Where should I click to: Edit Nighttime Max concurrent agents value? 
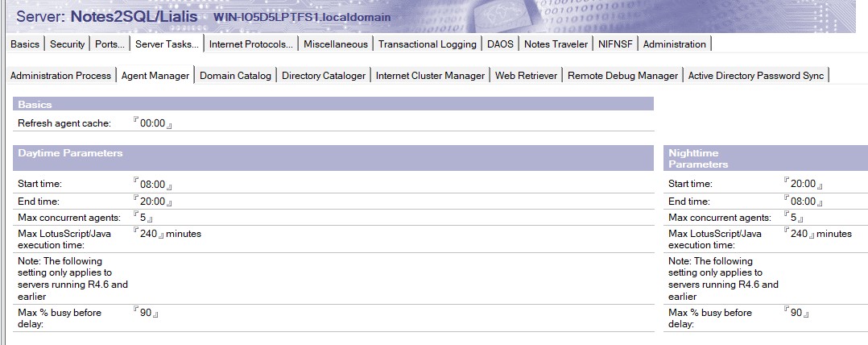click(x=794, y=218)
